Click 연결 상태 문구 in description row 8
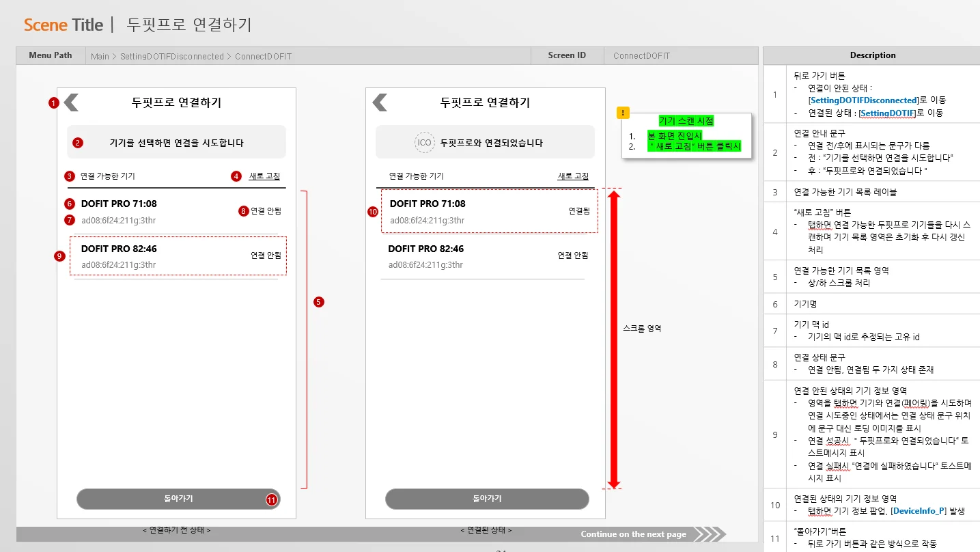 click(x=820, y=357)
